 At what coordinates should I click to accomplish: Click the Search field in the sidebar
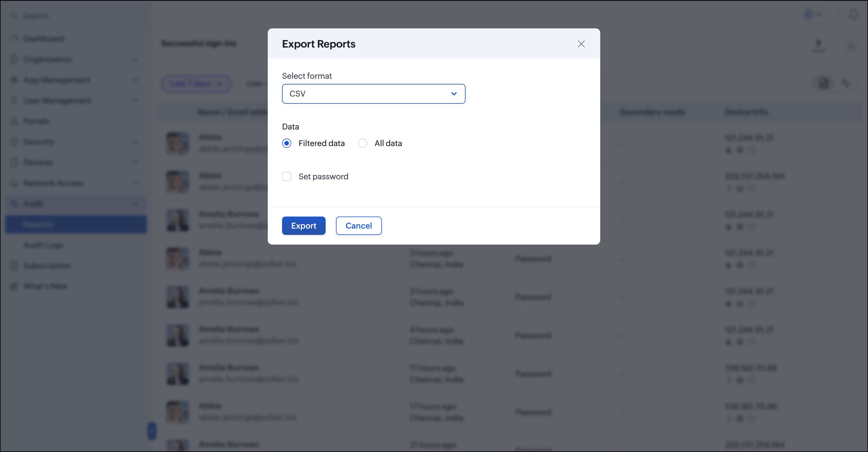pos(76,16)
